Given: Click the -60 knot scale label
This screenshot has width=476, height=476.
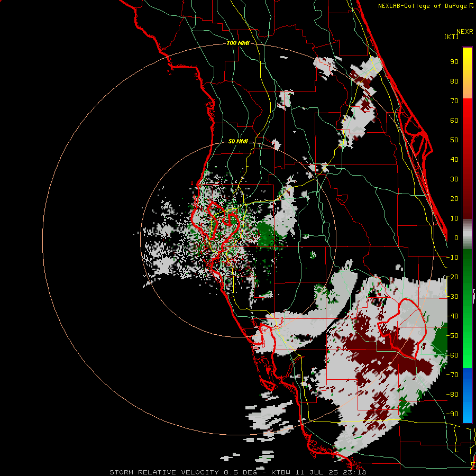Looking at the screenshot, I should [452, 355].
